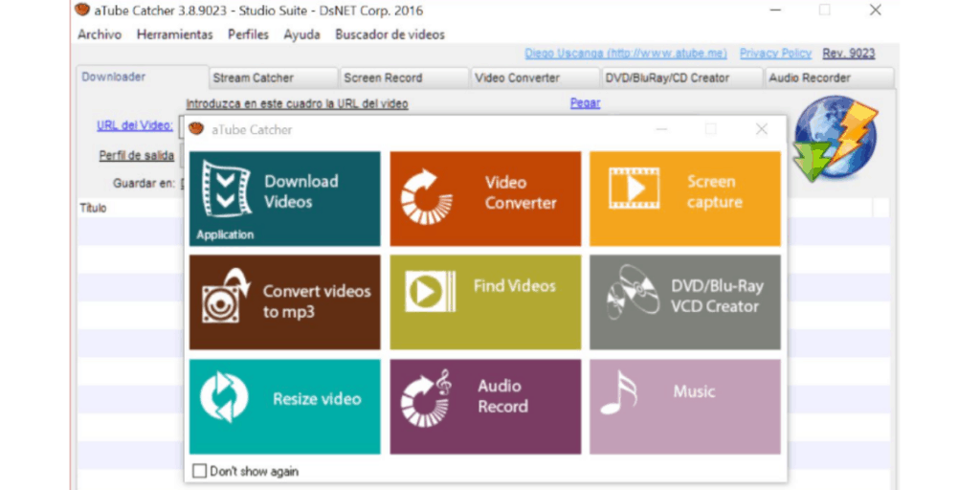Click the Audio Record treble clef icon
This screenshot has width=980, height=490.
(x=426, y=401)
